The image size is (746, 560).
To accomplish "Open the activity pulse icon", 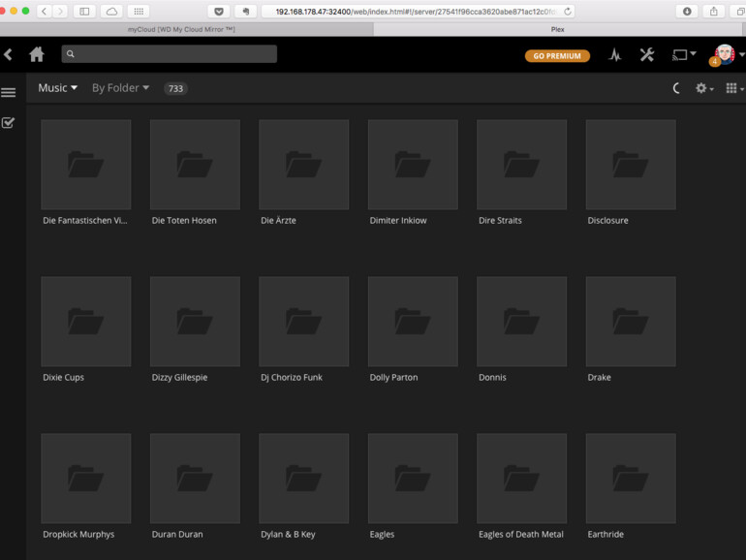I will [x=615, y=55].
